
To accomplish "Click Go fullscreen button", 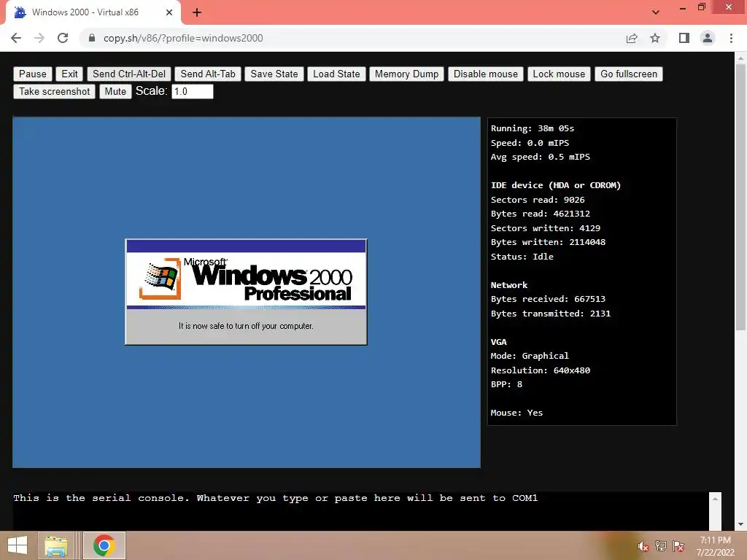I will pos(628,74).
